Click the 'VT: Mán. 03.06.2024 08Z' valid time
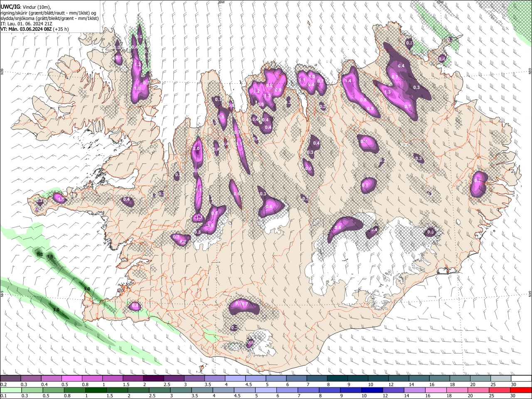The height and width of the screenshot is (399, 532). pyautogui.click(x=26, y=29)
